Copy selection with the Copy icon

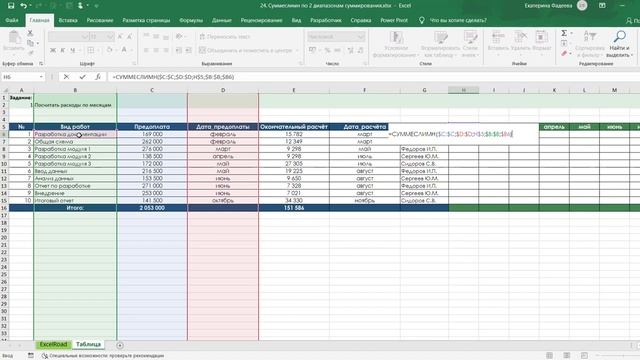[x=30, y=43]
